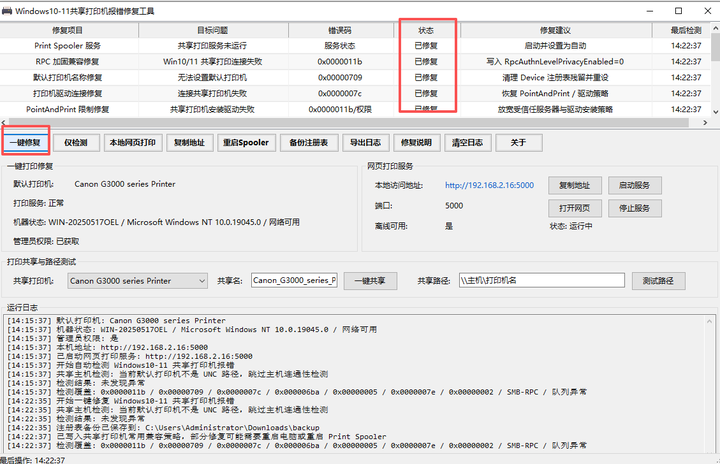Focus the 共享路径 input field
The image size is (720, 464).
[542, 280]
